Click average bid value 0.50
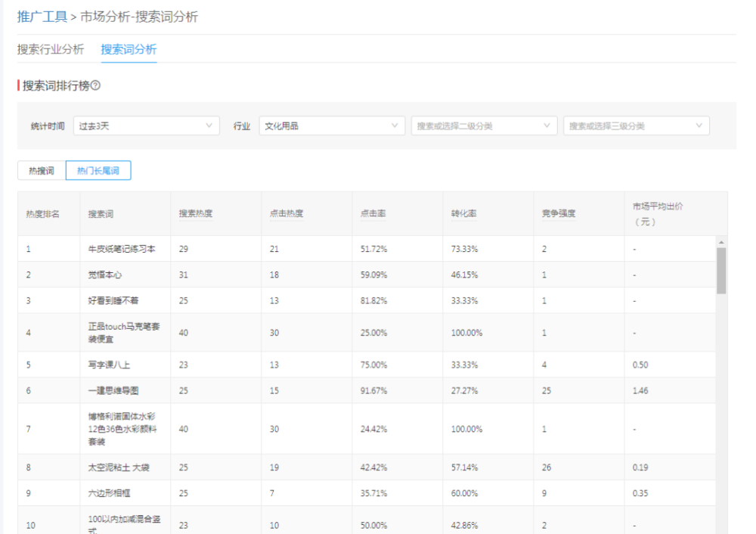Image resolution: width=756 pixels, height=534 pixels. [x=640, y=365]
